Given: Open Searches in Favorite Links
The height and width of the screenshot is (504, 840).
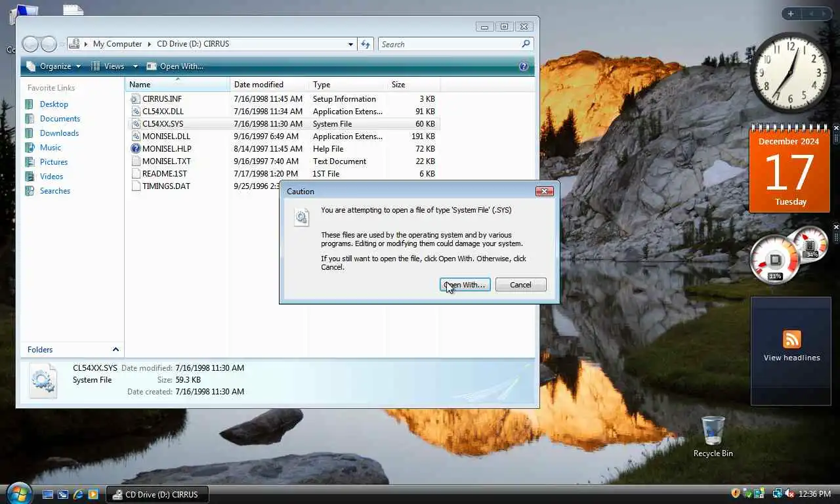Looking at the screenshot, I should pyautogui.click(x=55, y=191).
